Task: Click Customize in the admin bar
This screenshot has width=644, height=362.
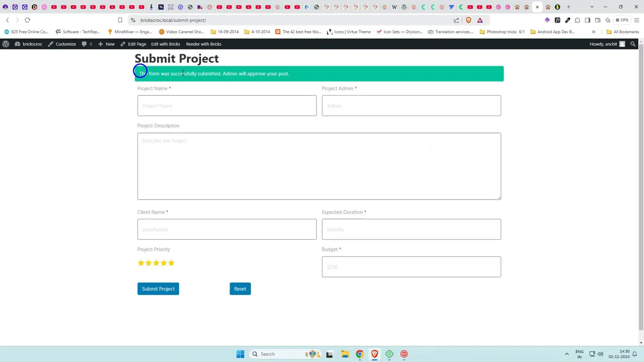Action: coord(65,44)
